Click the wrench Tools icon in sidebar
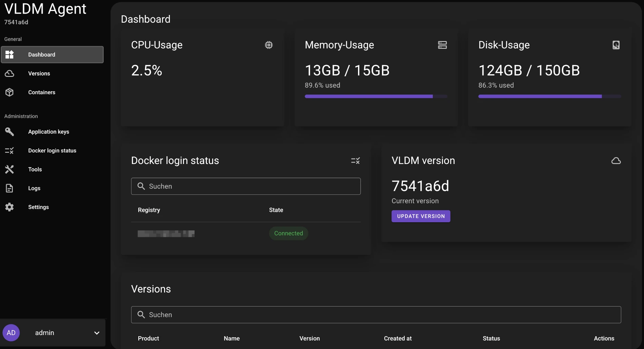The width and height of the screenshot is (644, 349). pyautogui.click(x=9, y=169)
